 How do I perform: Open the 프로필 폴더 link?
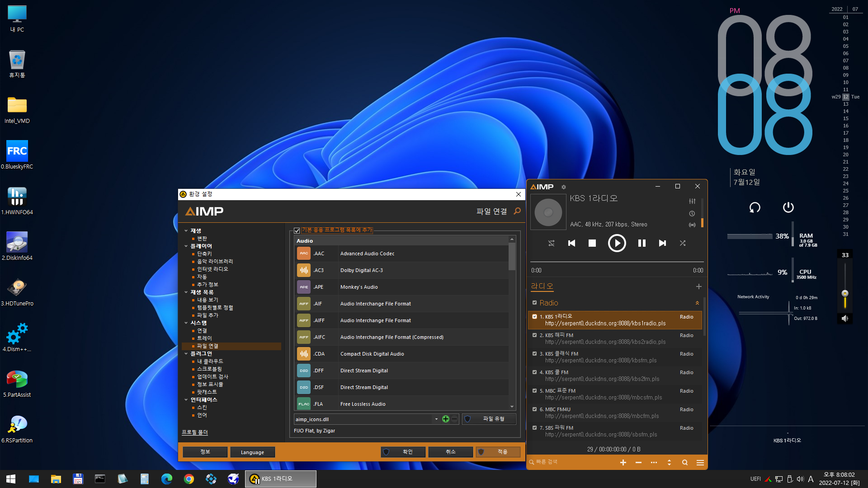pos(195,432)
